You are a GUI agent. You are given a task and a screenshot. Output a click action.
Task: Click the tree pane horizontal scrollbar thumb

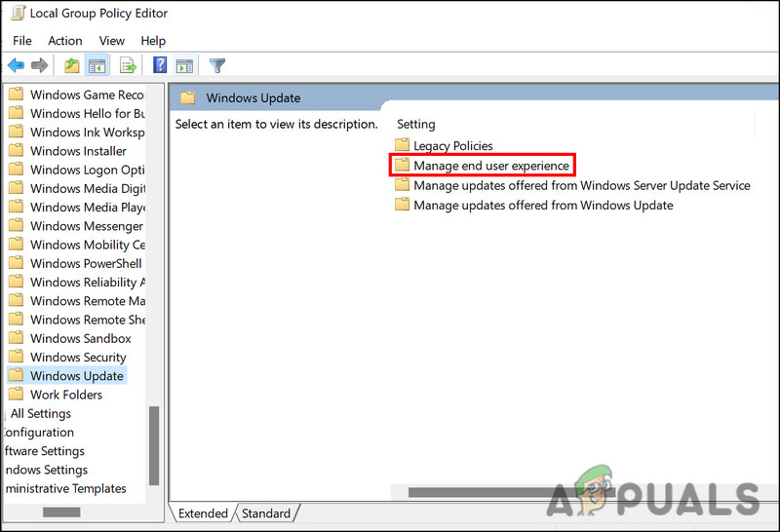click(x=61, y=513)
